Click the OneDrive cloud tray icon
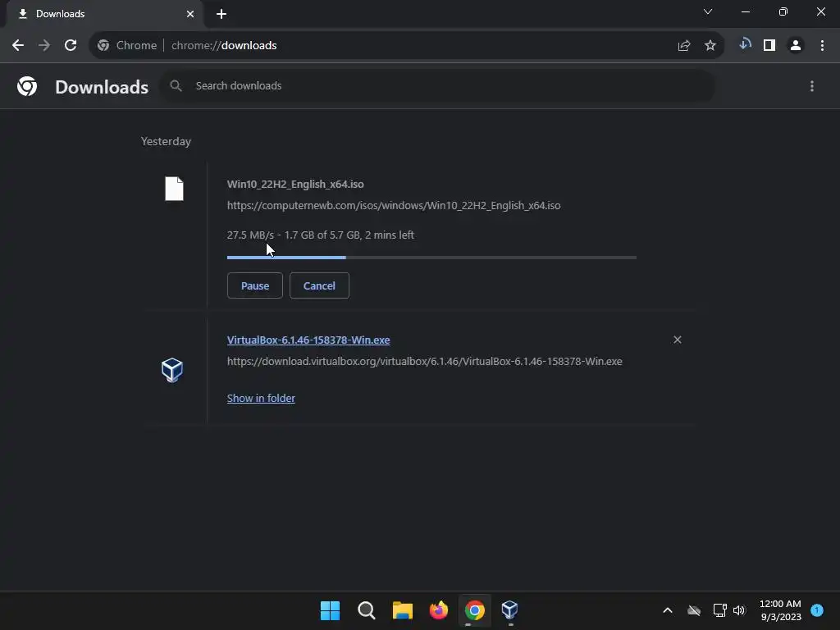The height and width of the screenshot is (630, 840). pyautogui.click(x=694, y=610)
